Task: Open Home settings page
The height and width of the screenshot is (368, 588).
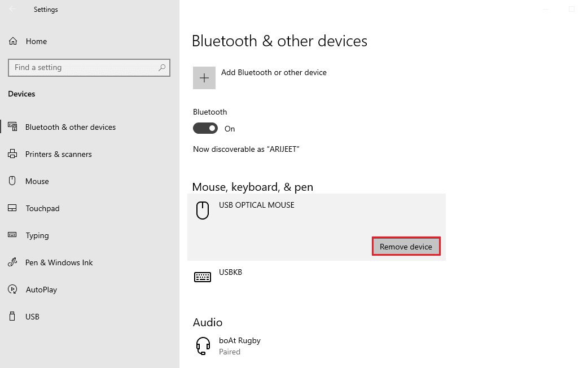Action: point(36,41)
